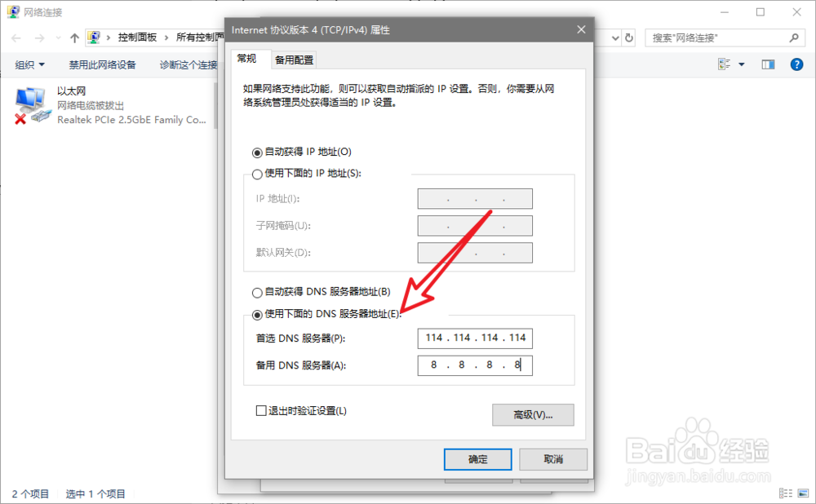Click the 首选 DNS 服务器 address field
Screen dimensions: 816x504
(475, 338)
